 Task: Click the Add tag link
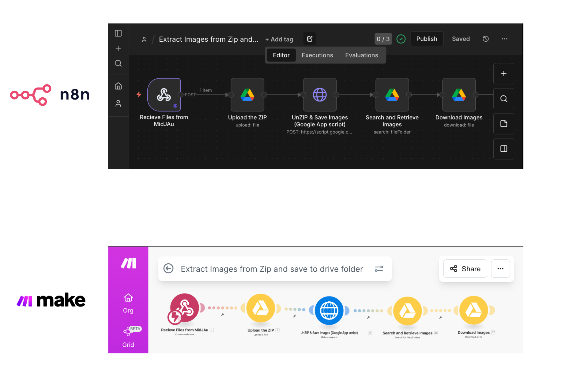click(x=279, y=39)
